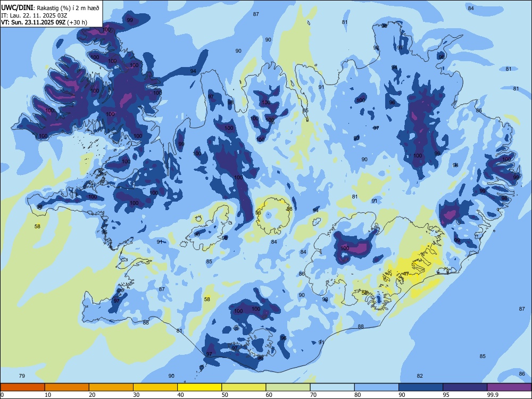Select the 'VT: Sun. 23.11.2025 09Z' line
Viewport: 532px width, 399px height.
point(33,22)
